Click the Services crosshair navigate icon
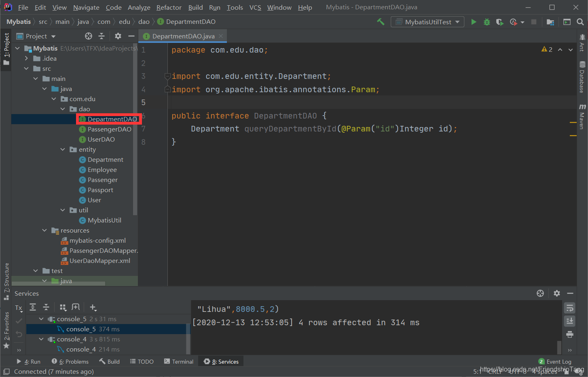588x377 pixels. pos(540,293)
